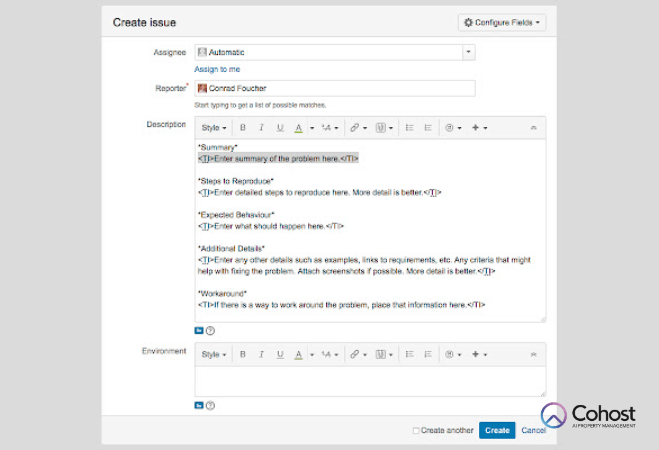Click inside the Environment text area
Viewport: 659px width, 450px height.
pos(370,382)
